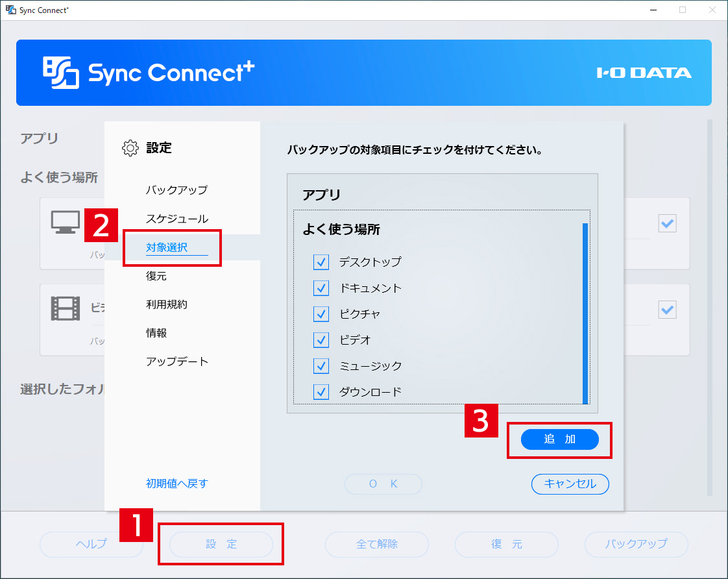
Task: Uncheck the ミュージック checkbox
Action: 321,366
